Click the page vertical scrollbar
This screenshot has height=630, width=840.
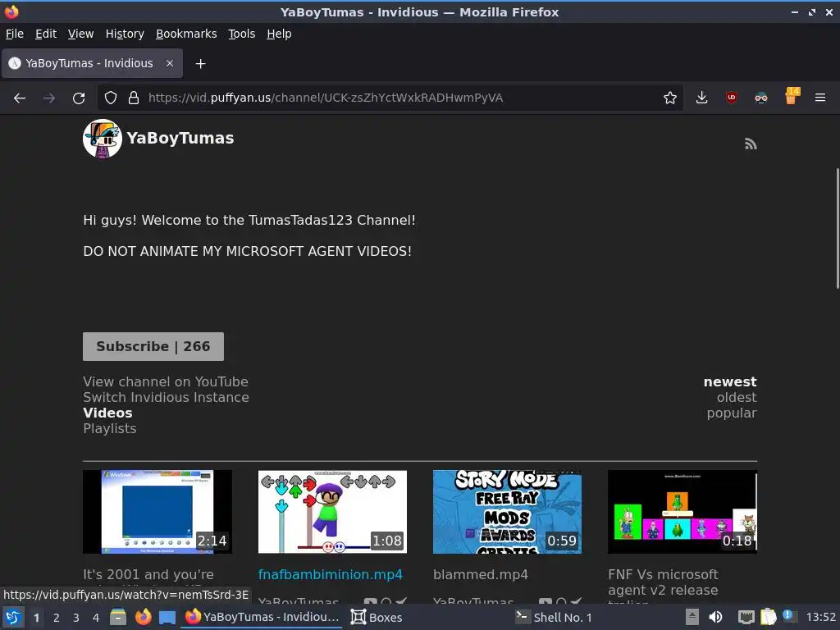click(x=838, y=229)
